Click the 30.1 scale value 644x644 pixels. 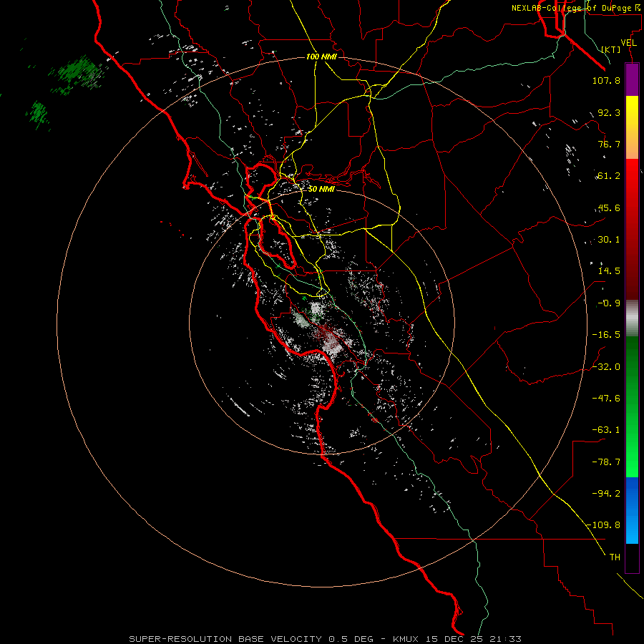(x=609, y=240)
